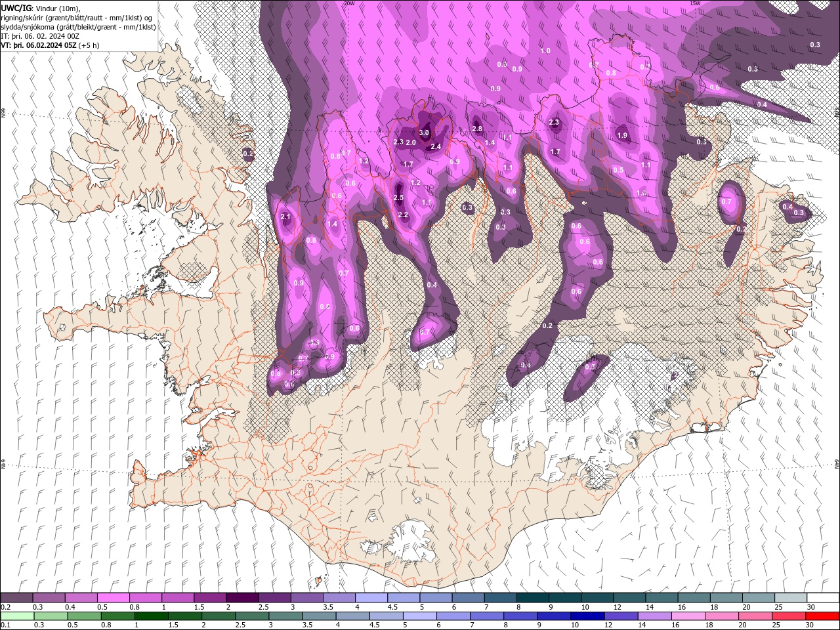840x630 pixels.
Task: Click the '1.9' precipitation value on the map
Action: pyautogui.click(x=623, y=135)
